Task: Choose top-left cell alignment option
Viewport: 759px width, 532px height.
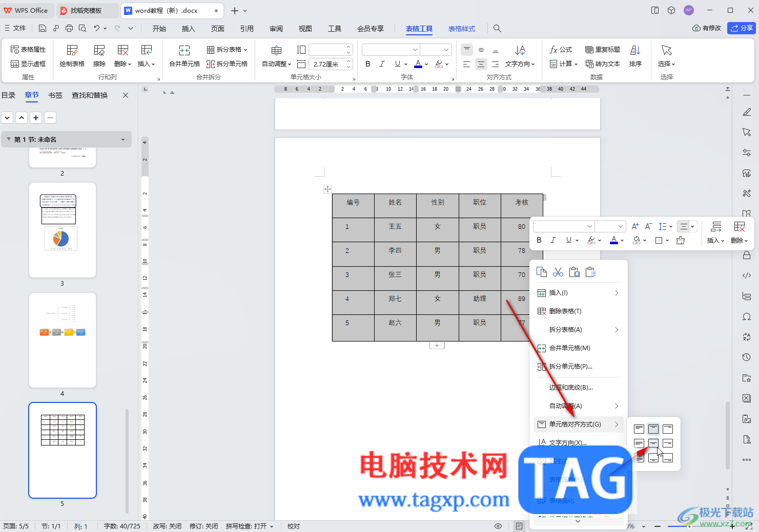Action: [639, 429]
